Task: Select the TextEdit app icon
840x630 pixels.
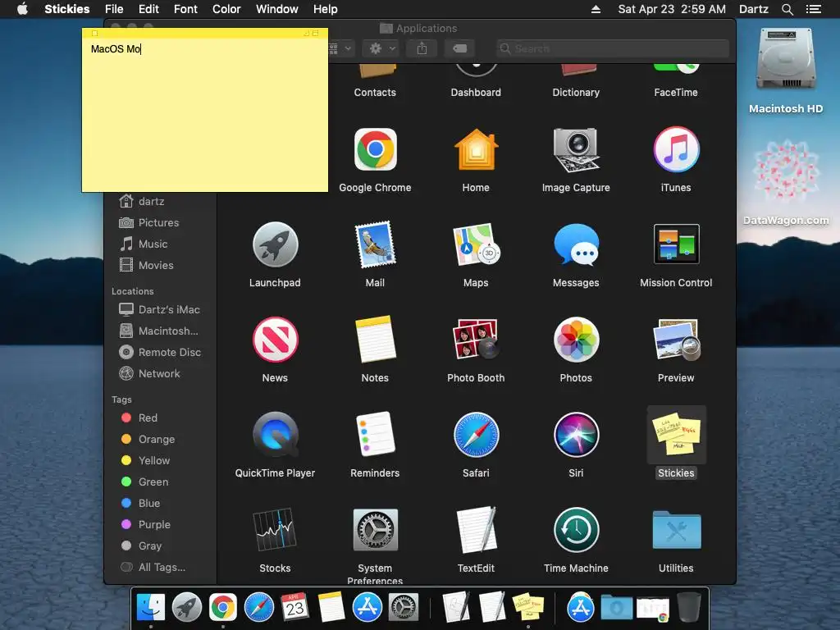Action: [476, 529]
